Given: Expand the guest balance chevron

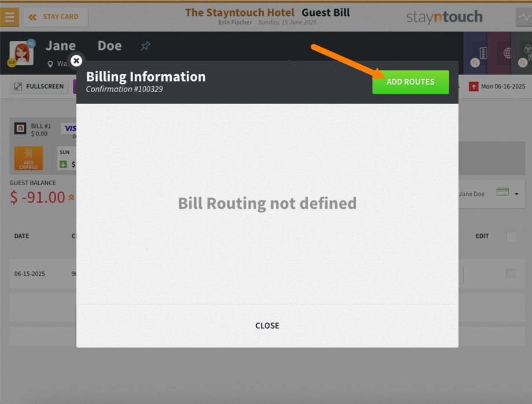Looking at the screenshot, I should pyautogui.click(x=71, y=197).
